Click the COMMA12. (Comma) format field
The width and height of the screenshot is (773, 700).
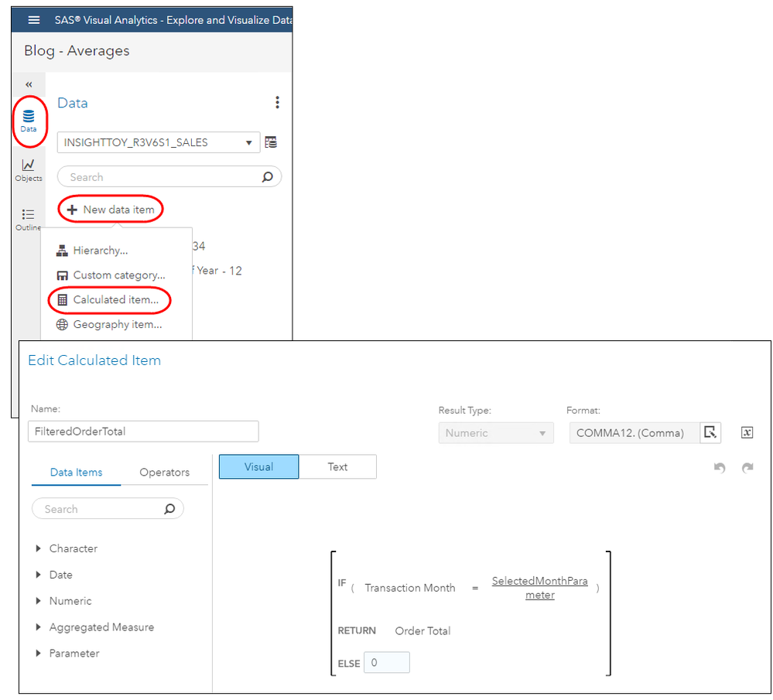coord(634,433)
